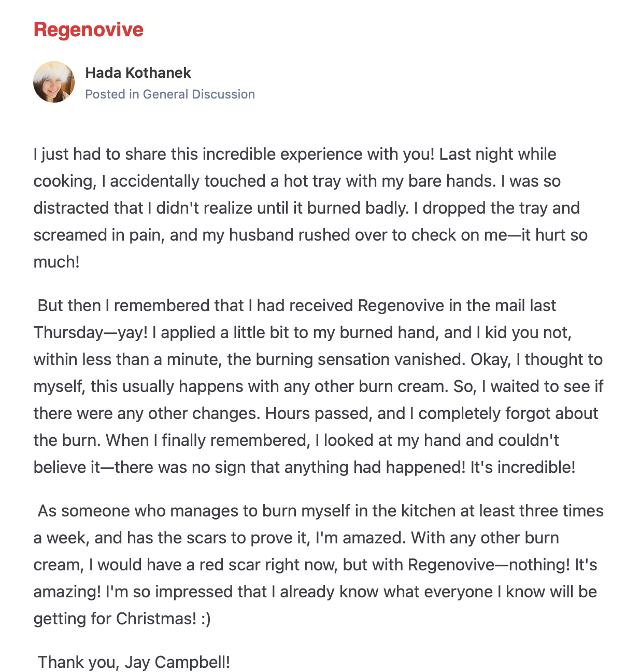Click the 'Thank you, Jay Campbell!' line
This screenshot has height=672, width=626.
(134, 662)
